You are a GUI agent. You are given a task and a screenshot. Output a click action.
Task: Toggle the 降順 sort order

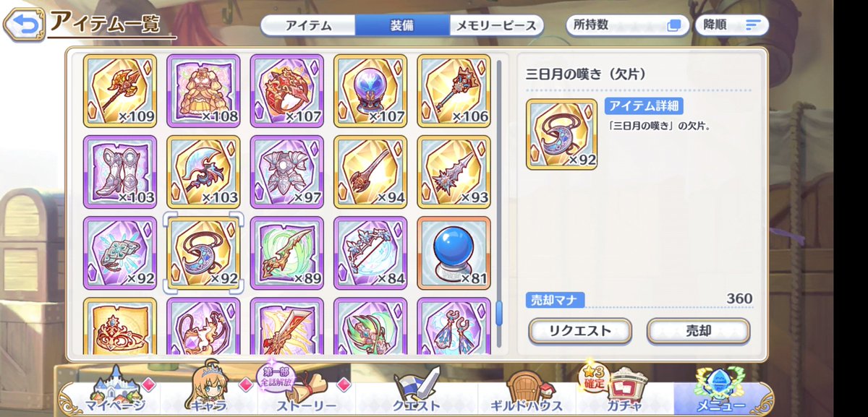click(731, 25)
